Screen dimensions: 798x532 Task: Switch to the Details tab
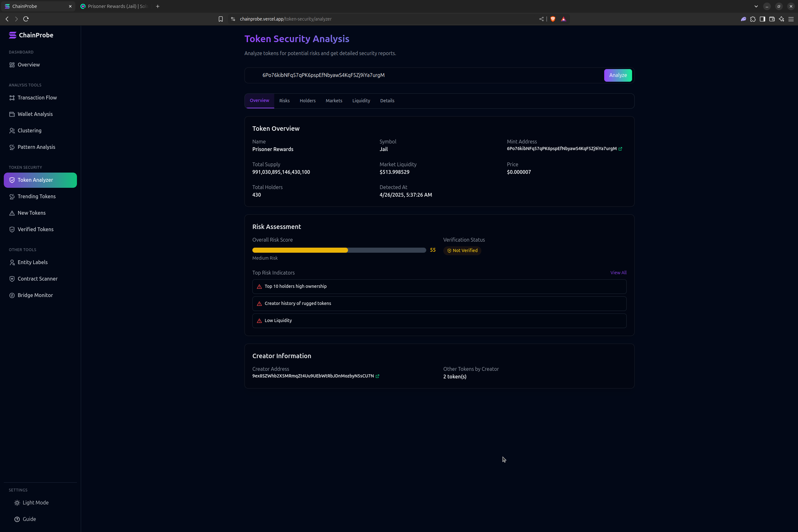[x=387, y=101]
